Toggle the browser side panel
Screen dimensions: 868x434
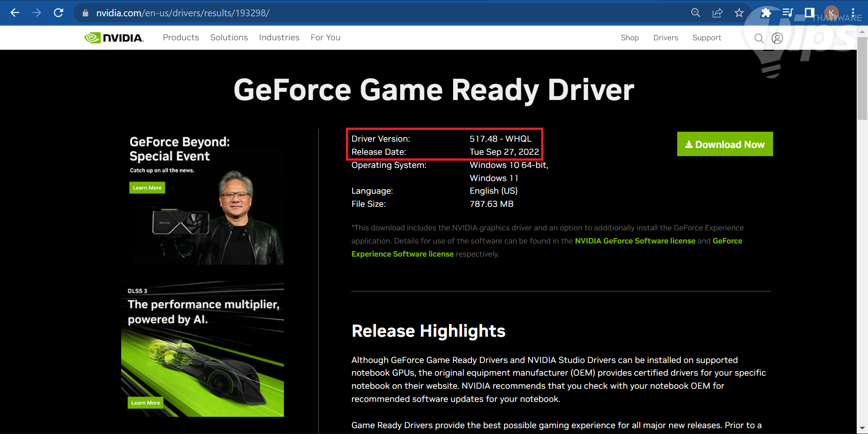(x=809, y=13)
